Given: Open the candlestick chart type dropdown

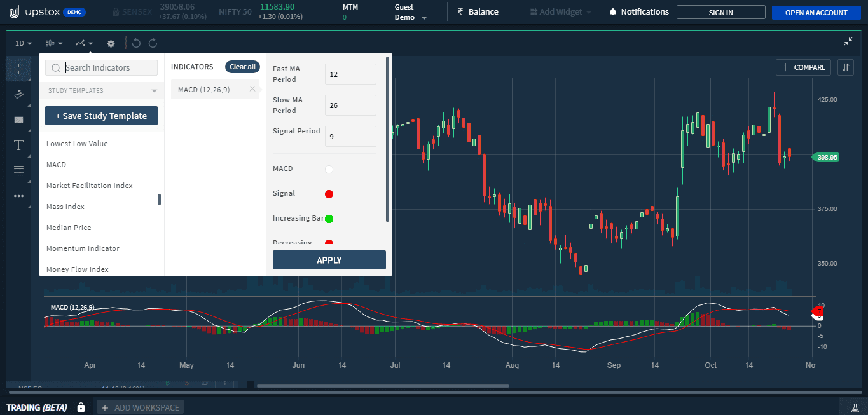Looking at the screenshot, I should [54, 43].
